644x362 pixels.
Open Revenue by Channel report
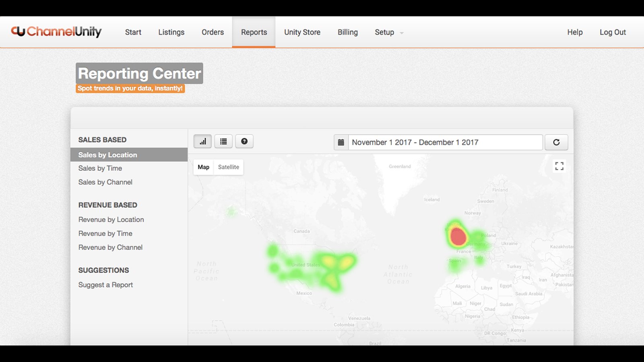point(111,247)
